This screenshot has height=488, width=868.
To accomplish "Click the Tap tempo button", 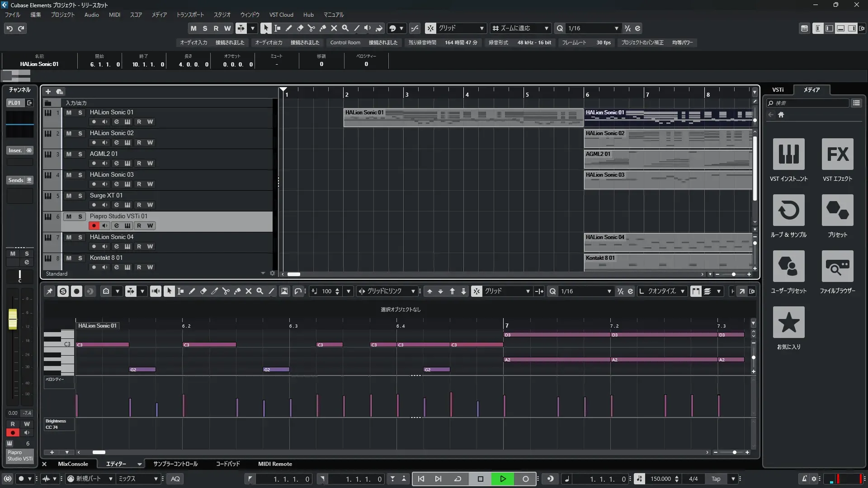I will coord(716,479).
